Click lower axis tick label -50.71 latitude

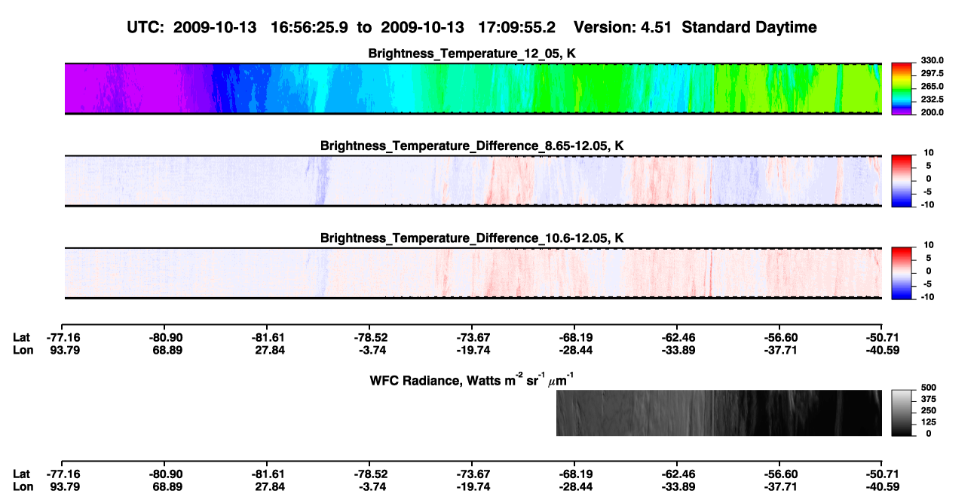point(880,474)
